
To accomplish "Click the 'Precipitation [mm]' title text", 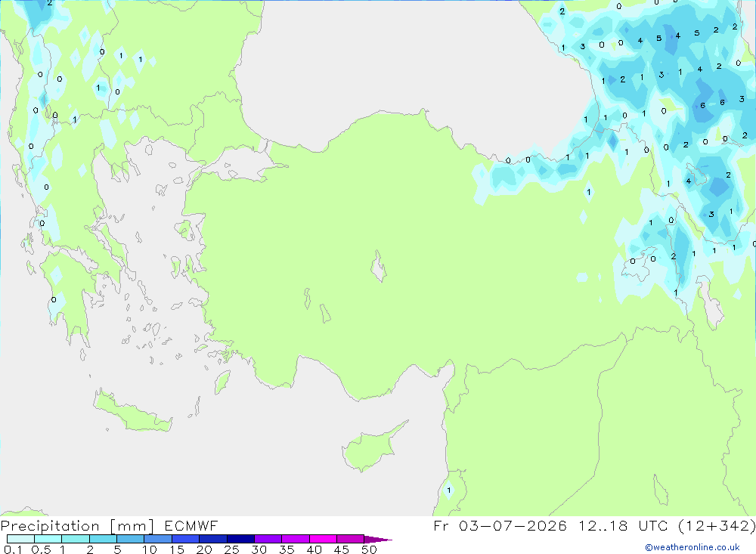I will [x=77, y=526].
